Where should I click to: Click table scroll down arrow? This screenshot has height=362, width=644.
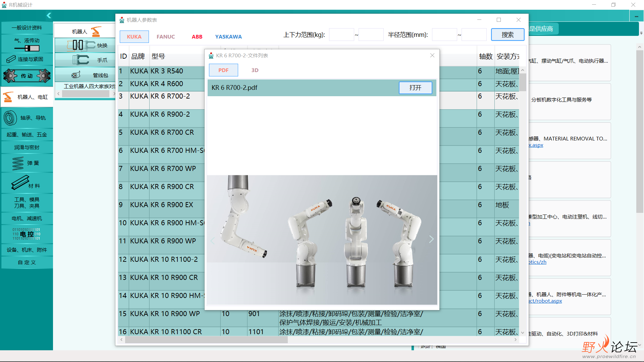click(523, 333)
